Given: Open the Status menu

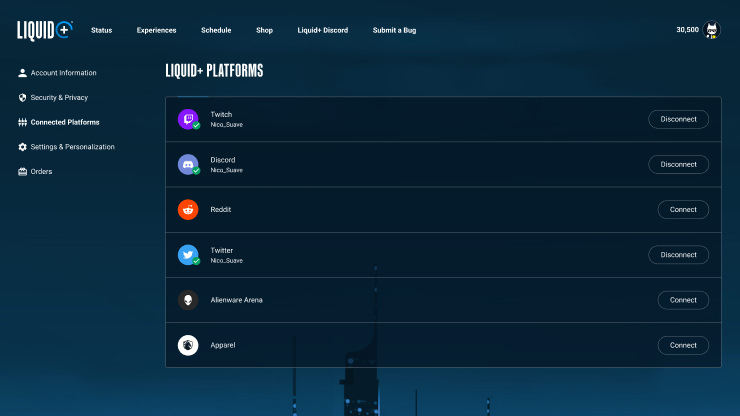Looking at the screenshot, I should tap(101, 30).
